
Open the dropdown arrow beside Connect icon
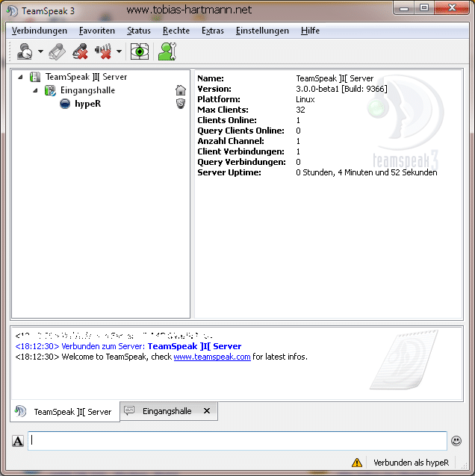point(40,51)
